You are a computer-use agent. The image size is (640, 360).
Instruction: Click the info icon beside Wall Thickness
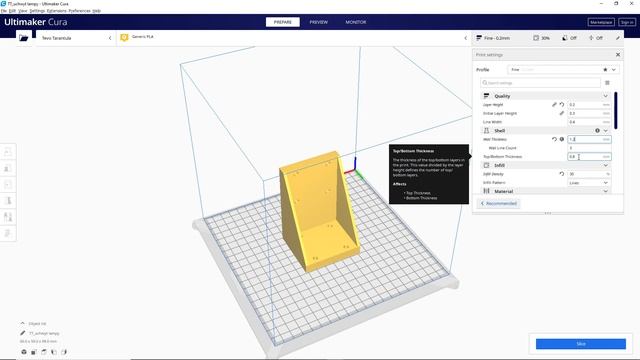(562, 139)
